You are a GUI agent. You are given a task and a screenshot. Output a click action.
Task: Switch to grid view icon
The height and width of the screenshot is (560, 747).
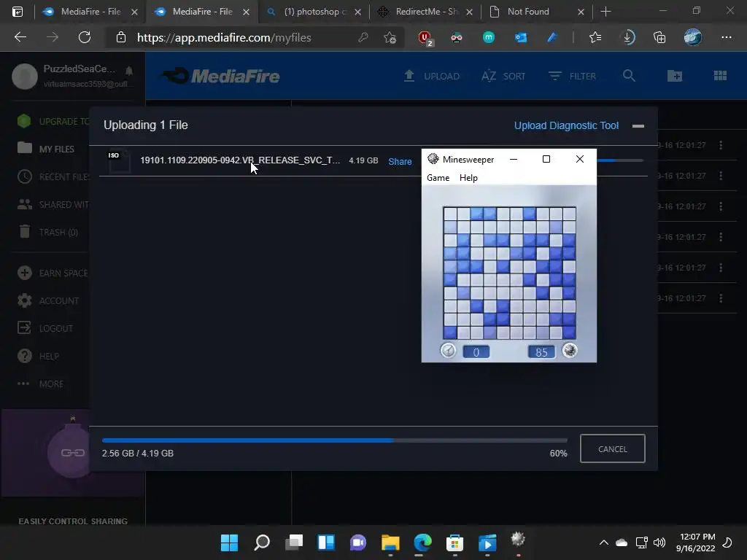(x=720, y=76)
